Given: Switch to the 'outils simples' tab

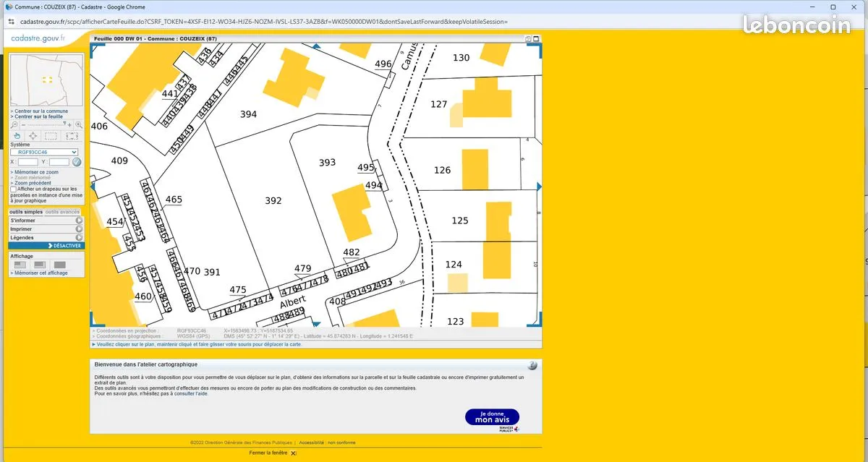Looking at the screenshot, I should pyautogui.click(x=26, y=212).
